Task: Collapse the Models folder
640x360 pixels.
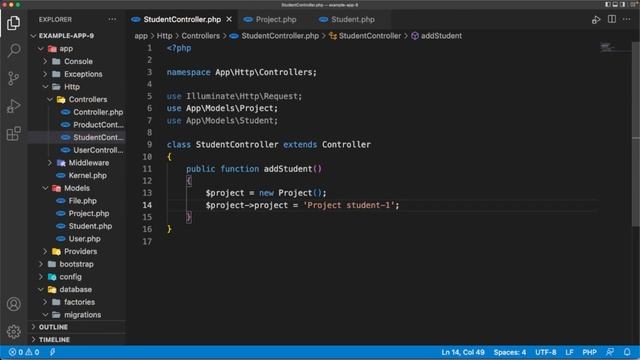Action: tap(45, 188)
